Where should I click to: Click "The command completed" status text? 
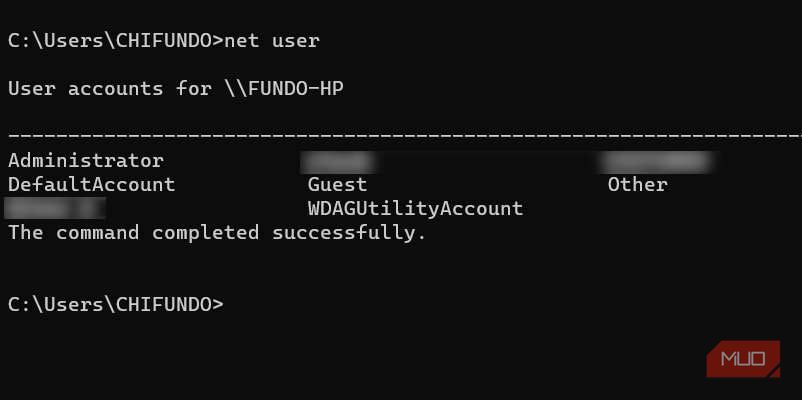[135, 232]
